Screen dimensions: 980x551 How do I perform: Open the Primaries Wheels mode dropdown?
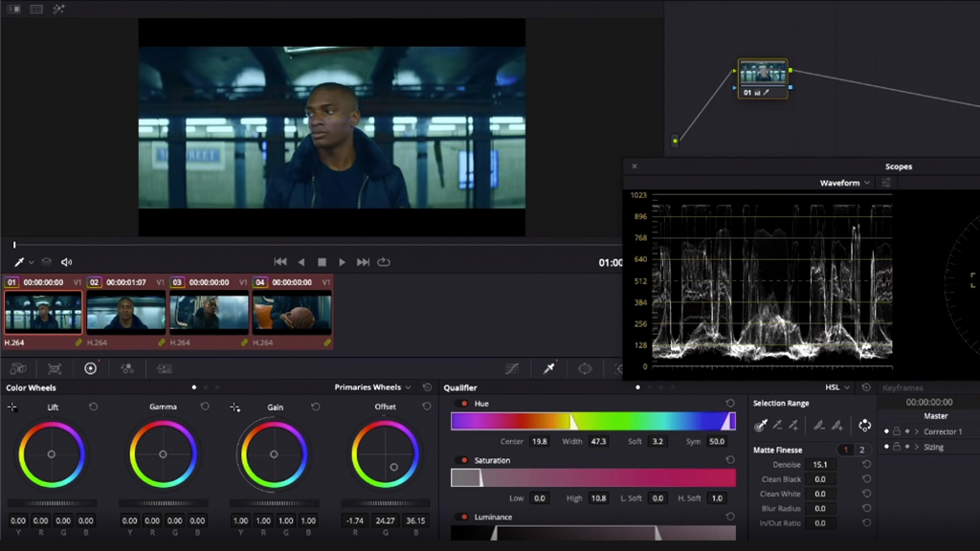pos(373,387)
